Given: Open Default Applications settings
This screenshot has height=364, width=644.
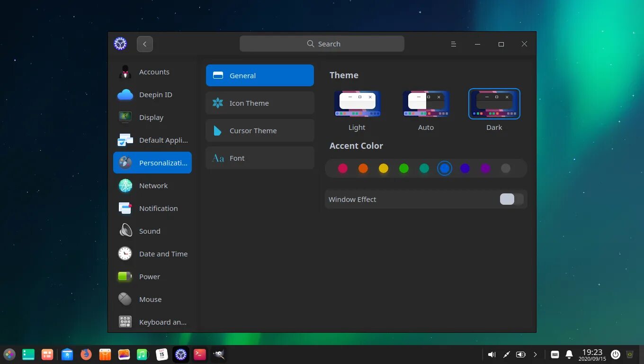Looking at the screenshot, I should coord(152,140).
